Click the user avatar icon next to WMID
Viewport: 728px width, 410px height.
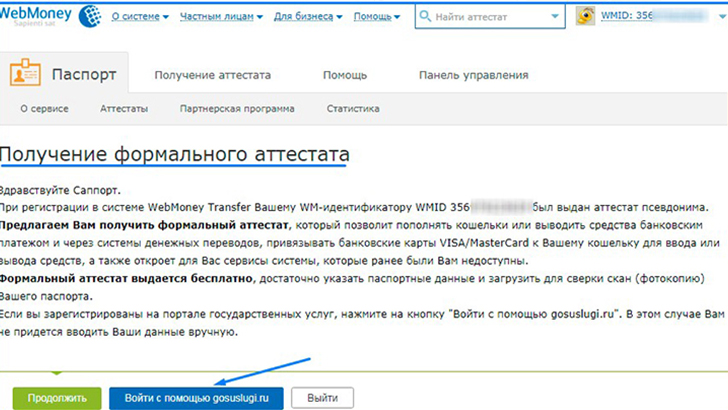(585, 16)
